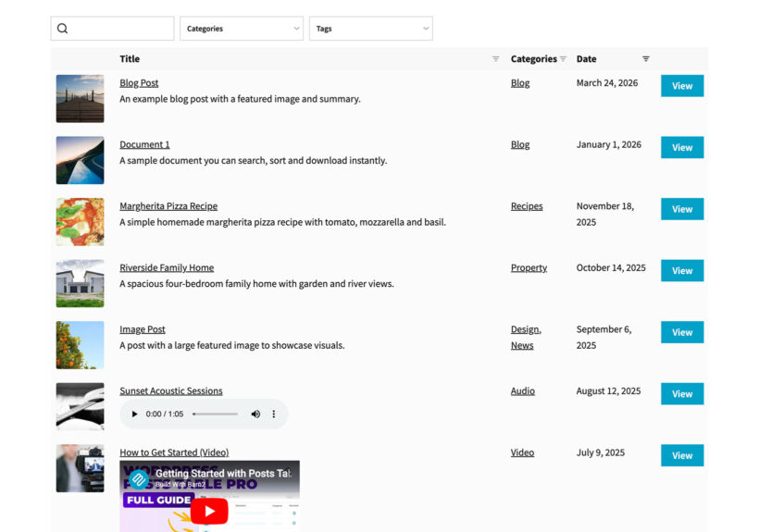The width and height of the screenshot is (759, 532).
Task: Open audio player more options menu
Action: (x=273, y=414)
